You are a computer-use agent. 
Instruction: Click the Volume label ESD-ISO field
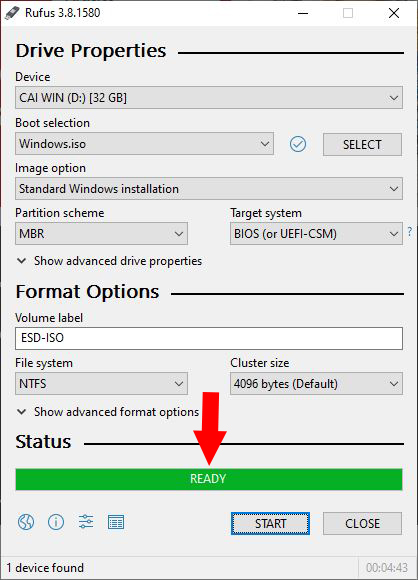tap(209, 338)
